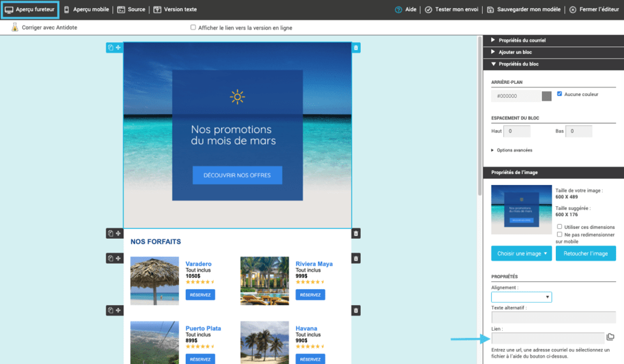Click the Lien input field
The image size is (624, 364).
(548, 338)
